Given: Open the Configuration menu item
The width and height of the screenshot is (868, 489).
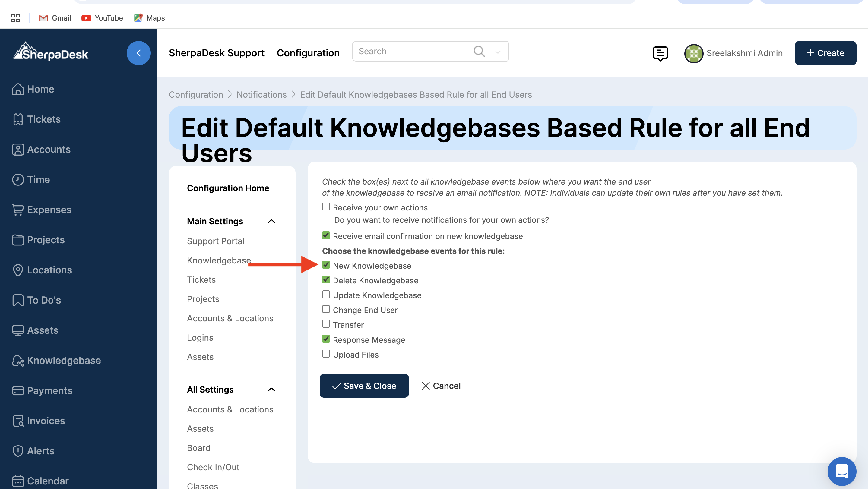Looking at the screenshot, I should [x=308, y=53].
